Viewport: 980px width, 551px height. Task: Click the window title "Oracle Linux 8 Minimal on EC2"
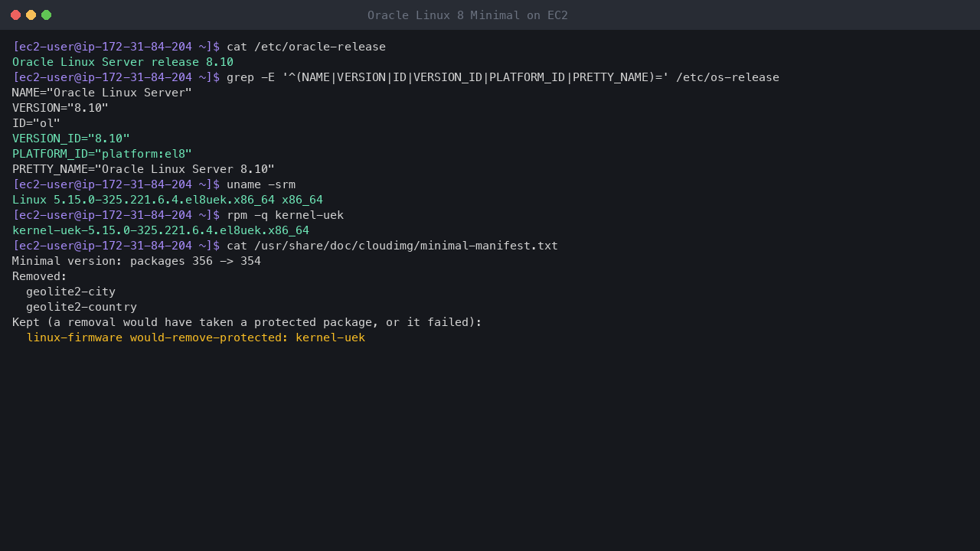click(x=468, y=15)
